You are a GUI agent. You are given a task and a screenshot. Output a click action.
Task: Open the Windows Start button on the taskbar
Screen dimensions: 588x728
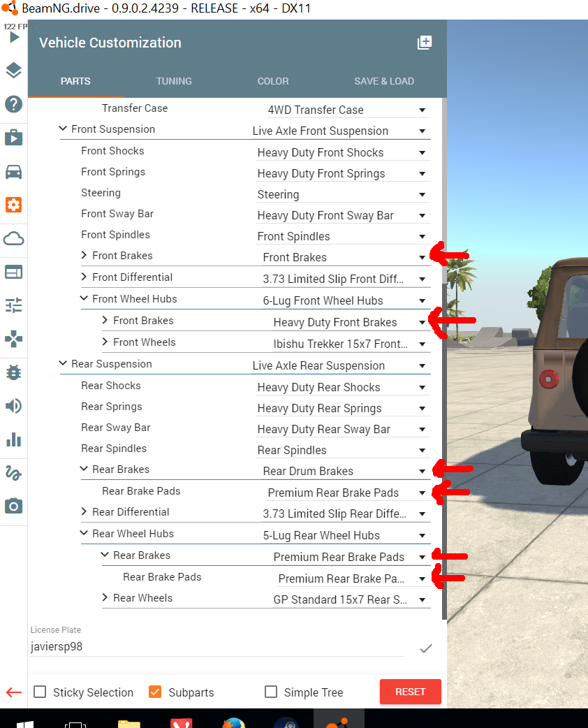25,725
